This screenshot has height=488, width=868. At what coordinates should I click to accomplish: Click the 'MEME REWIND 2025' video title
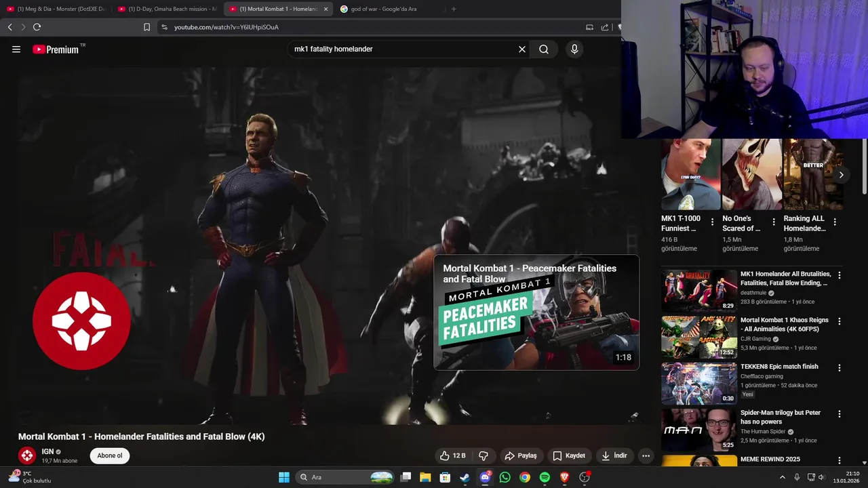[770, 459]
